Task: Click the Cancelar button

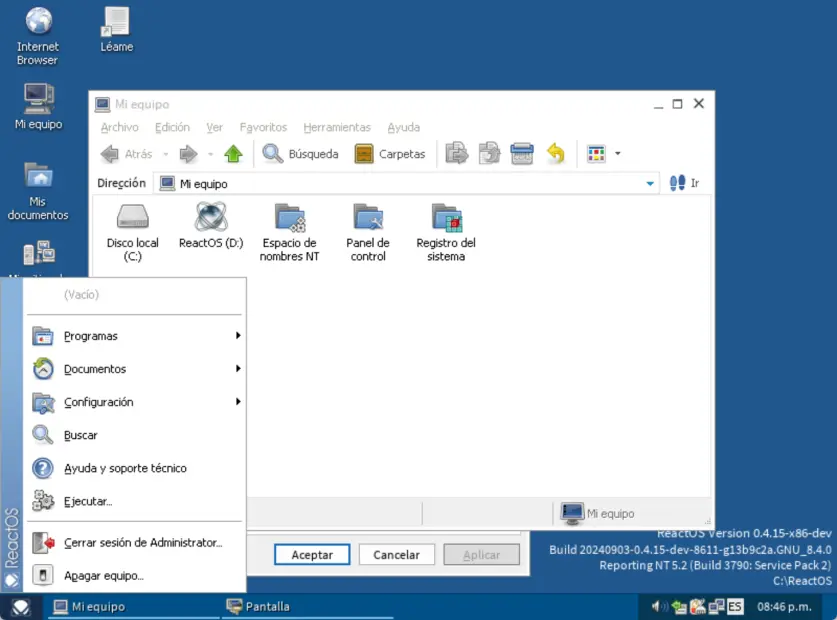Action: click(397, 554)
